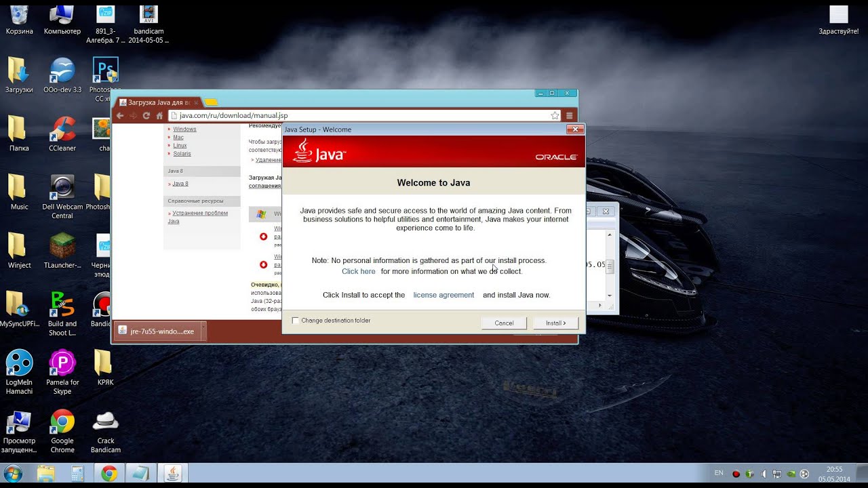Open the Здравствуйте! file on desktop
The height and width of the screenshot is (488, 868).
839,20
